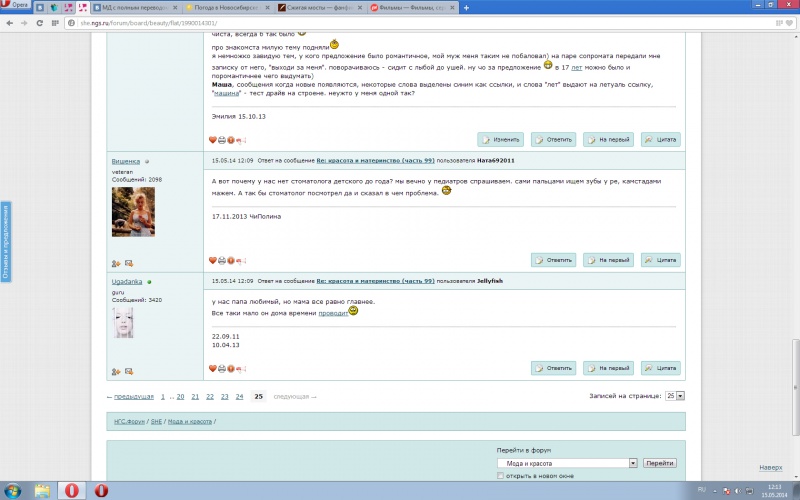Click 'Цитата' button on Ugadanka's post

[x=661, y=368]
